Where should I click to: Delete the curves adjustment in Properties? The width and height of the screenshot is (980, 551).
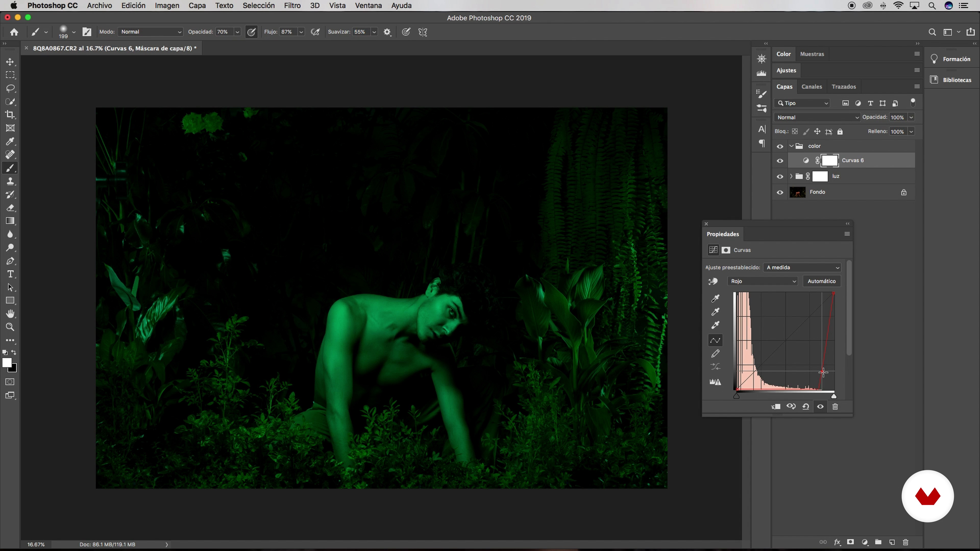click(835, 407)
